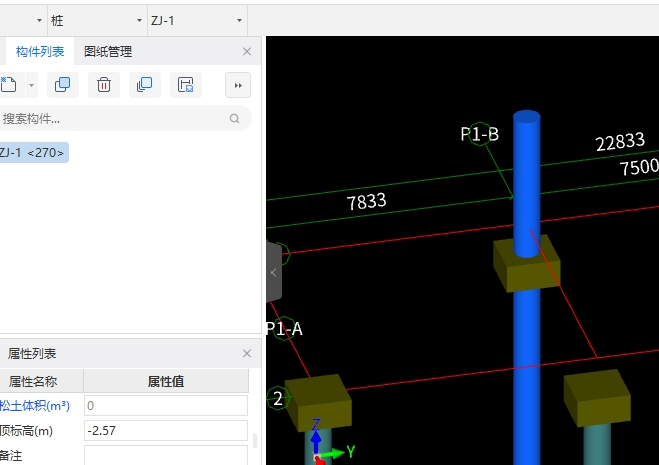The width and height of the screenshot is (659, 465).
Task: Click the axis number 2 marker
Action: point(278,398)
